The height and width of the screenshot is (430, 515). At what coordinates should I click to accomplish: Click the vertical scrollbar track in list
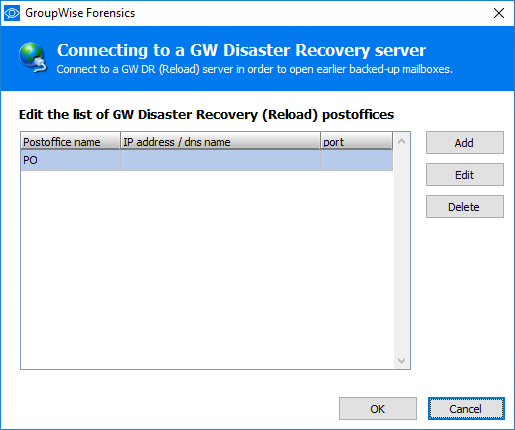point(402,251)
